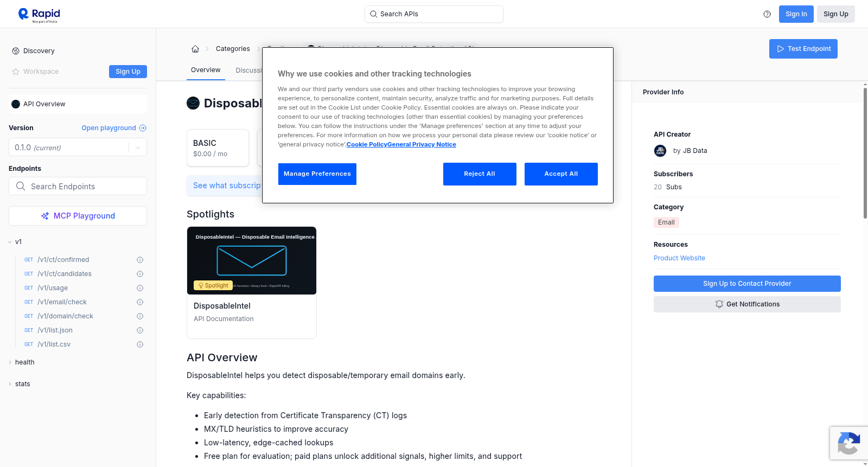
Task: Click the Discovery compass icon
Action: point(16,51)
